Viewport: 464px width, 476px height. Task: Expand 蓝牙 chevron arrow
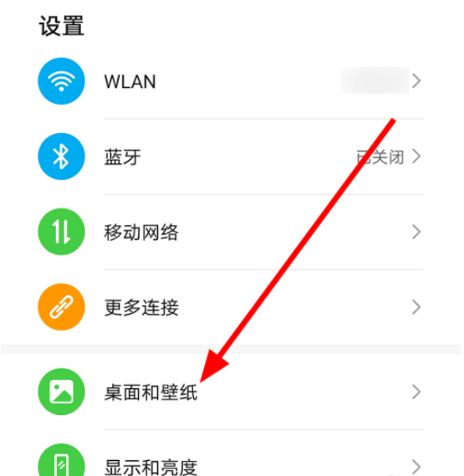click(416, 156)
